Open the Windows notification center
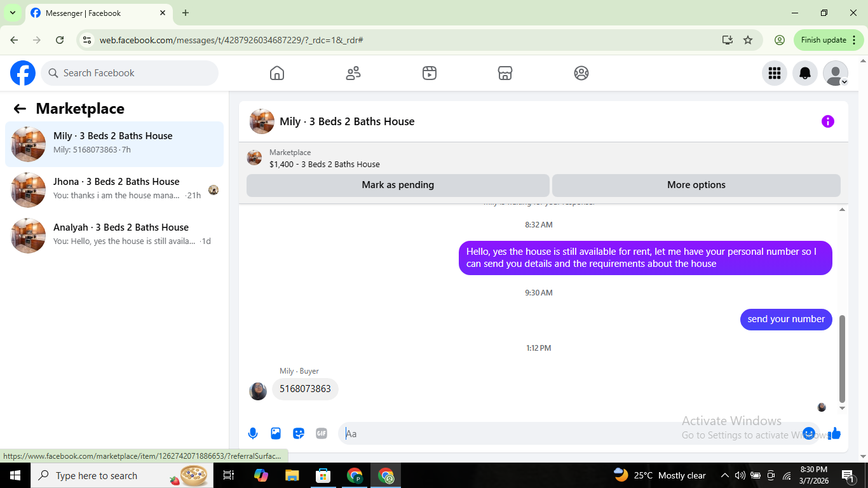The image size is (868, 488). (x=848, y=475)
